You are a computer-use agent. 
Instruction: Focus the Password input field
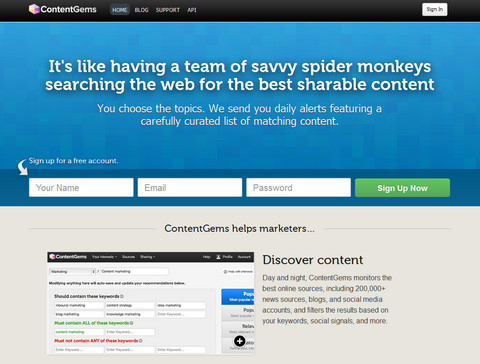[298, 187]
